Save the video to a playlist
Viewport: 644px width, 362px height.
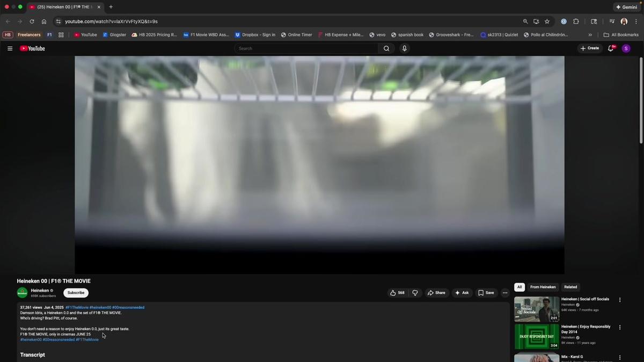pos(486,293)
